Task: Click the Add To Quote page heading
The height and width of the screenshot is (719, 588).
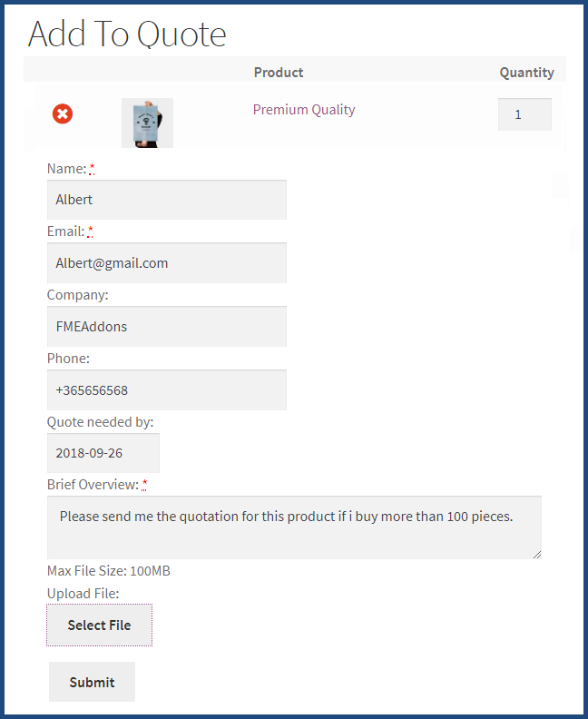Action: [127, 34]
